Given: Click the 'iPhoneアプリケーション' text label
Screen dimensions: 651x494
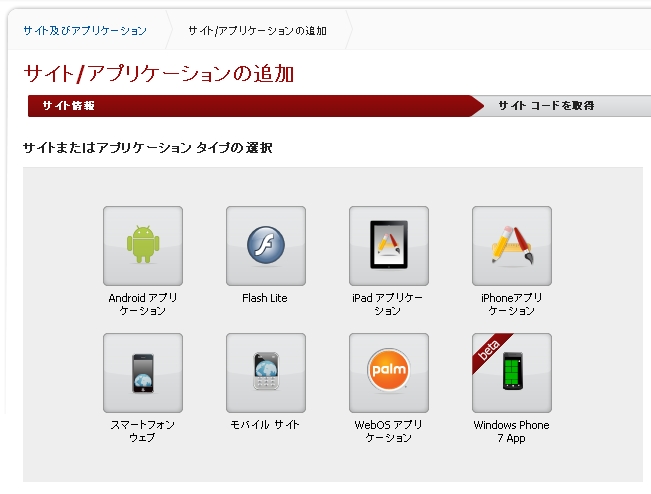Looking at the screenshot, I should [x=512, y=304].
